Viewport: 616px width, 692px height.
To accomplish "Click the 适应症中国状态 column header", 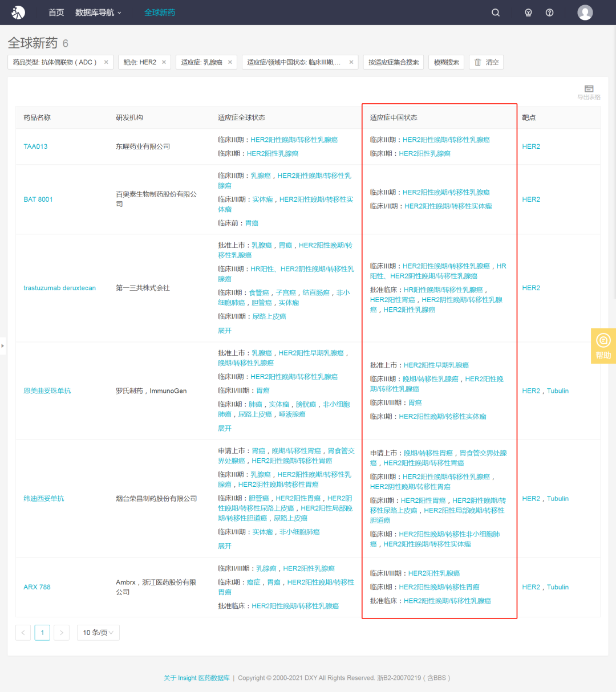I will coord(394,117).
